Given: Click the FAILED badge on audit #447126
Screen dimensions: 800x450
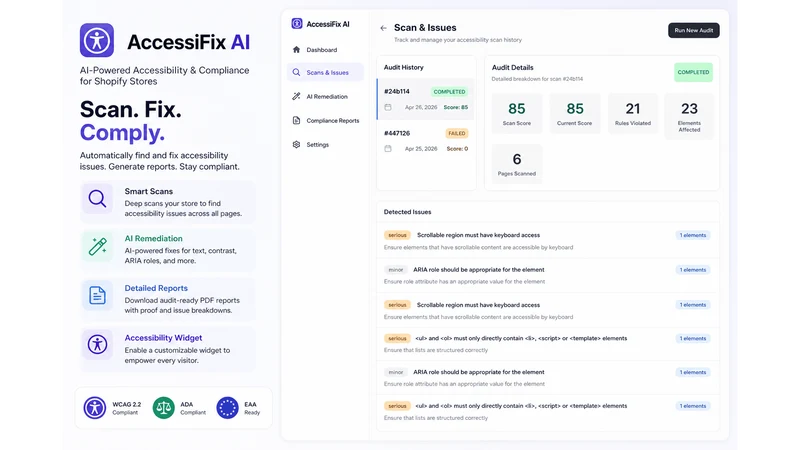Looking at the screenshot, I should pyautogui.click(x=457, y=133).
